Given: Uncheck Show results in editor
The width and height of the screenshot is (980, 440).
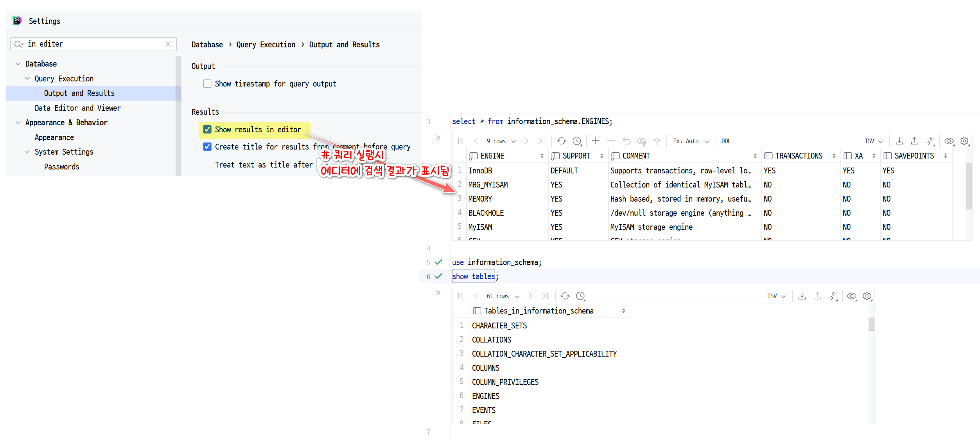Looking at the screenshot, I should (207, 130).
